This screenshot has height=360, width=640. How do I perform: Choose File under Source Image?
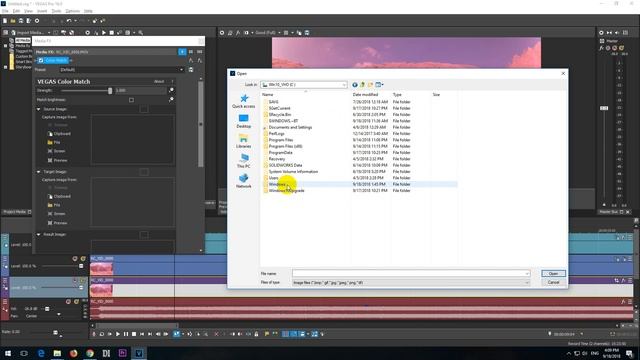pos(54,142)
